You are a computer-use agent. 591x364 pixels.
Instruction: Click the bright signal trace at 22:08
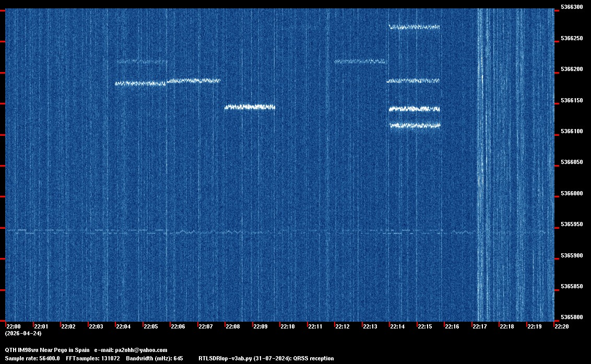[x=250, y=107]
